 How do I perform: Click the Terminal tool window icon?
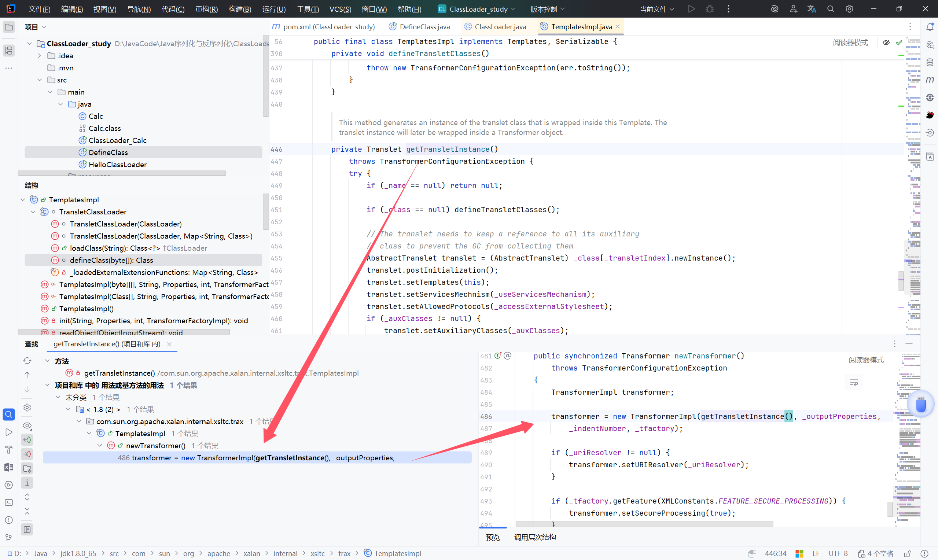click(9, 502)
